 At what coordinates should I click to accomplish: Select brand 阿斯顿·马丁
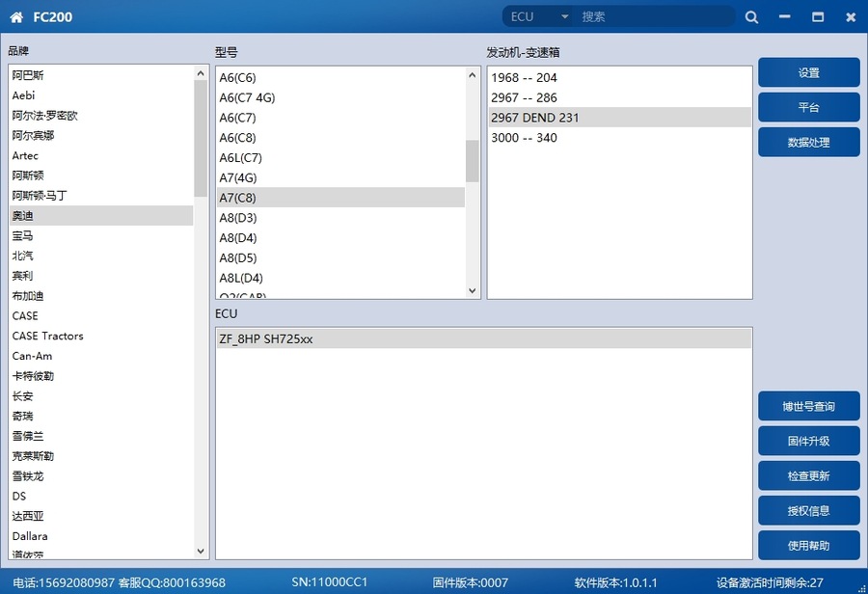pyautogui.click(x=101, y=196)
